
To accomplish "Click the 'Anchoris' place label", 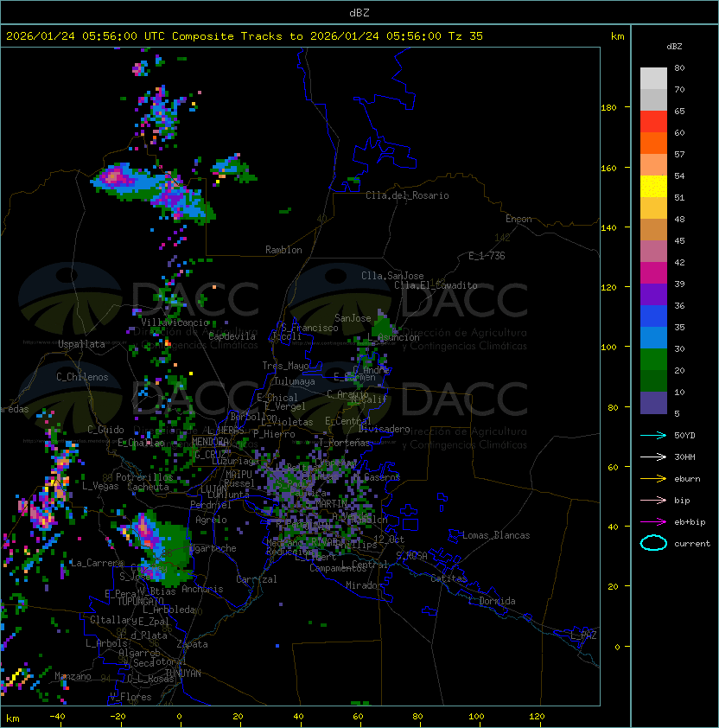I will coord(202,589).
